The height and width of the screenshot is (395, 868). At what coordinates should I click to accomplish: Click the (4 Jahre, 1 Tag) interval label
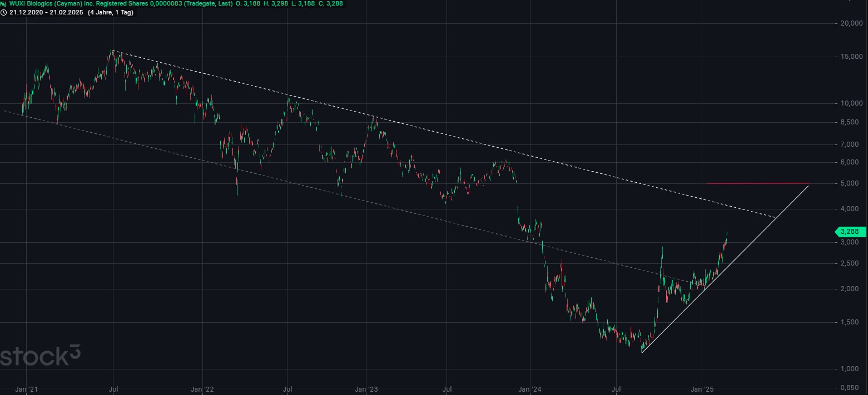pos(110,11)
